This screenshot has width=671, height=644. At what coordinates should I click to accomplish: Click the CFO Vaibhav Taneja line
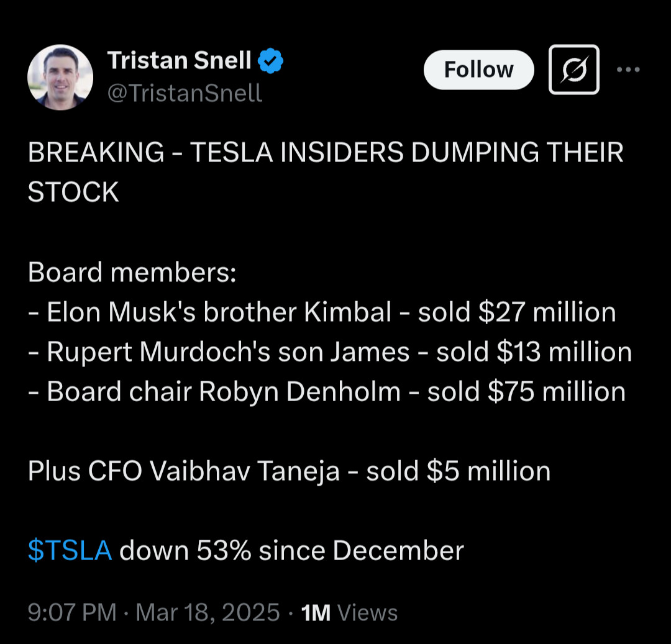(290, 471)
